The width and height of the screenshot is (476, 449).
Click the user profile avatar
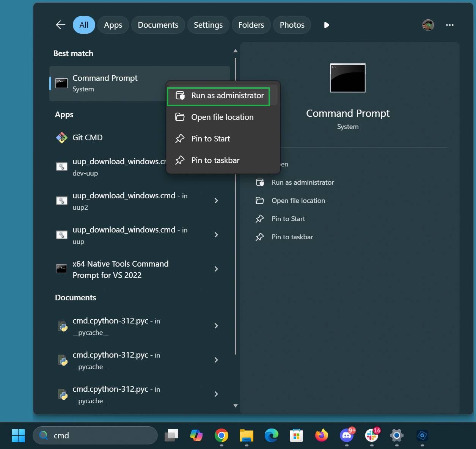[428, 25]
